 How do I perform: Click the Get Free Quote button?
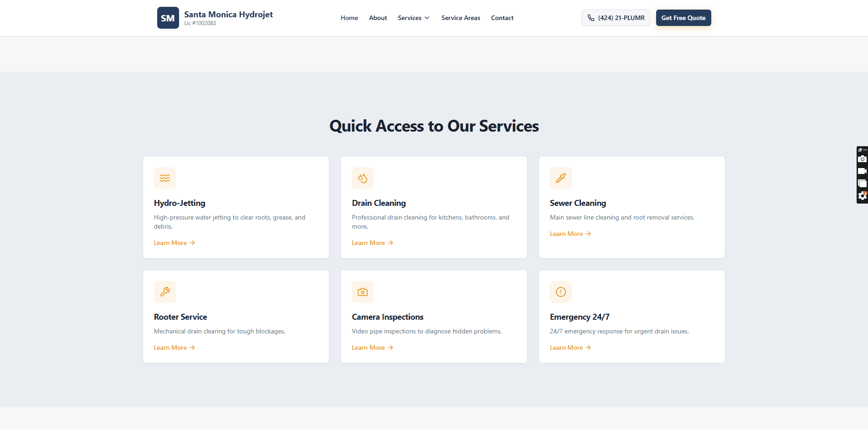coord(683,18)
